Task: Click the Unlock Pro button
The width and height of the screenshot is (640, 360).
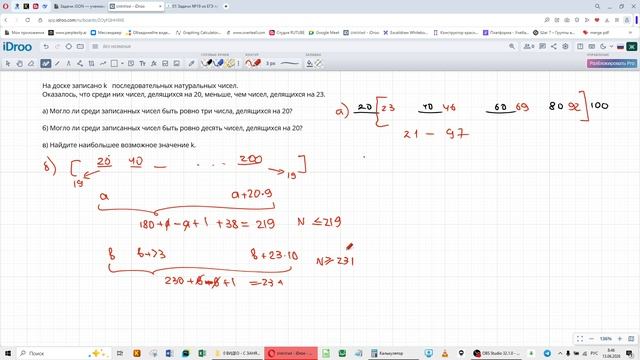Action: tap(611, 63)
